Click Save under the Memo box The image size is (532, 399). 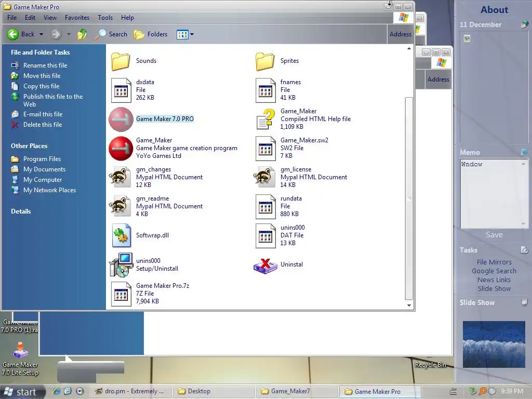pyautogui.click(x=494, y=235)
